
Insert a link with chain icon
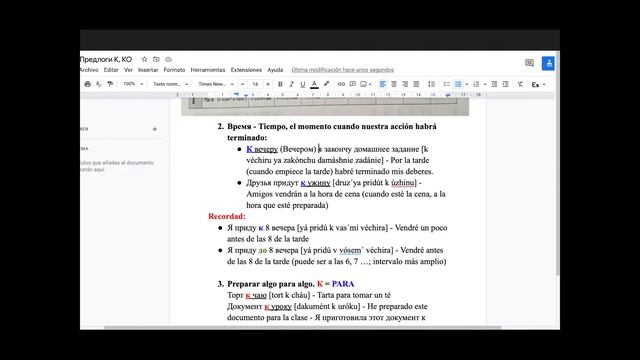(341, 84)
